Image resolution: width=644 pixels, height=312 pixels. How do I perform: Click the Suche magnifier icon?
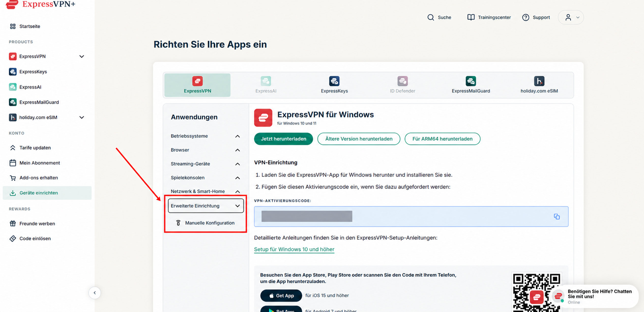(430, 17)
